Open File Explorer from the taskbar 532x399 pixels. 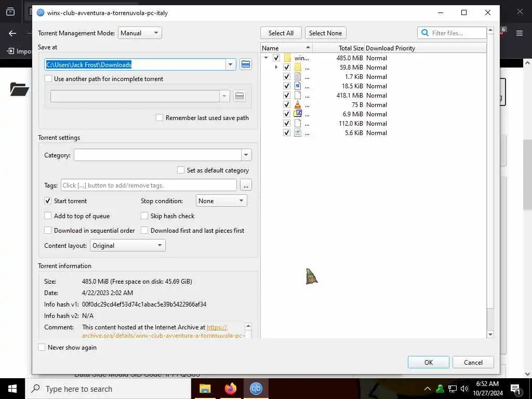click(205, 389)
